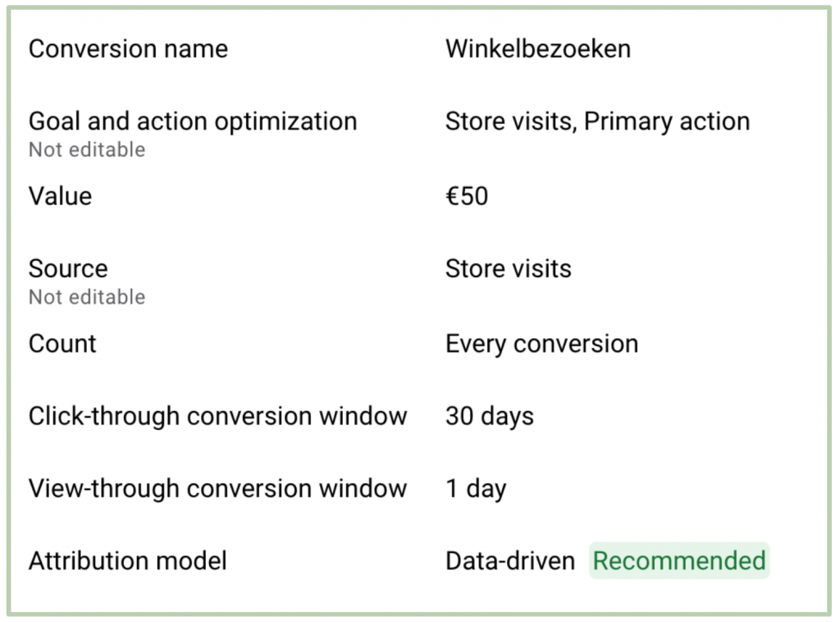840x622 pixels.
Task: Click the 1 day view-through value
Action: pos(476,488)
